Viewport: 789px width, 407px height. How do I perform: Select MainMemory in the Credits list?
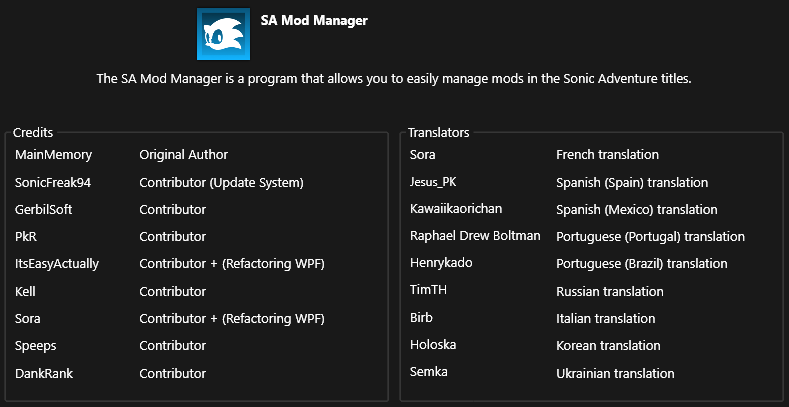[54, 155]
